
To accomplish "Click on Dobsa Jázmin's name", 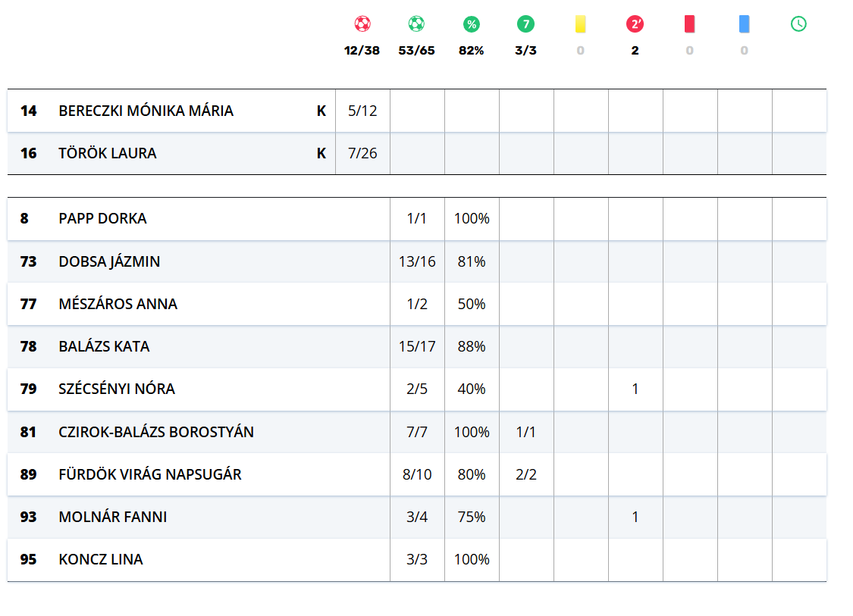I will tap(109, 261).
